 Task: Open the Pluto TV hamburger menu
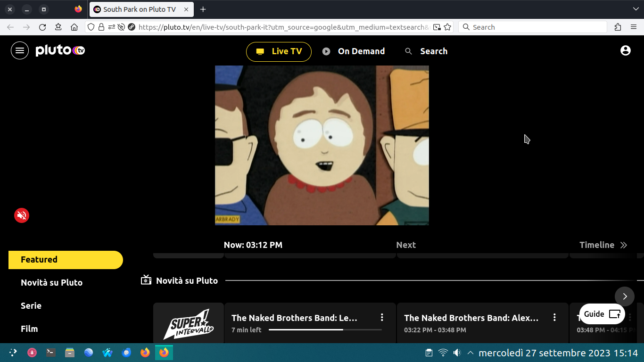(20, 50)
